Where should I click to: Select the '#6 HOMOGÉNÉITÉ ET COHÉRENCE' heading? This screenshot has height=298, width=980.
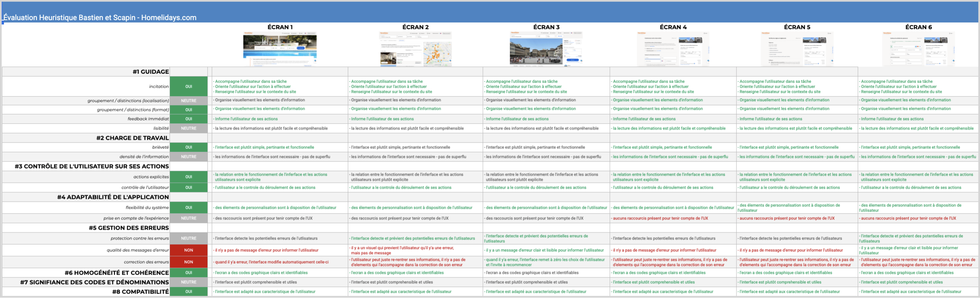coord(117,273)
